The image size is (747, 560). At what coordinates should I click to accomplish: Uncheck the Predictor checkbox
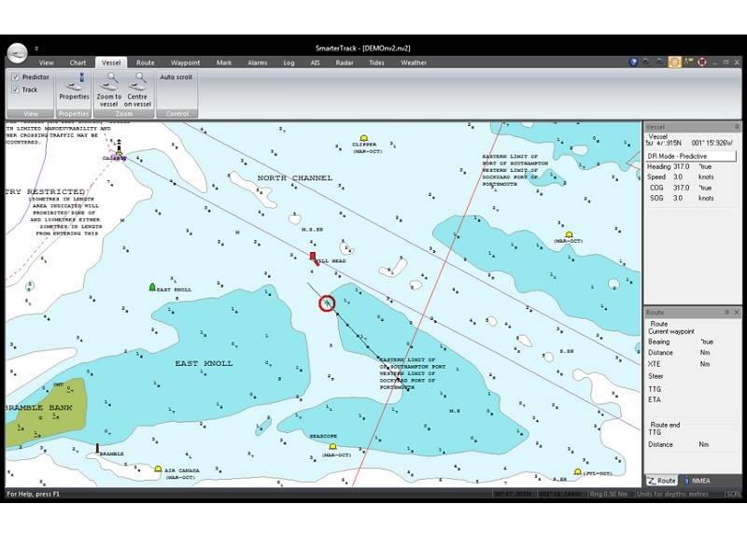click(x=16, y=77)
